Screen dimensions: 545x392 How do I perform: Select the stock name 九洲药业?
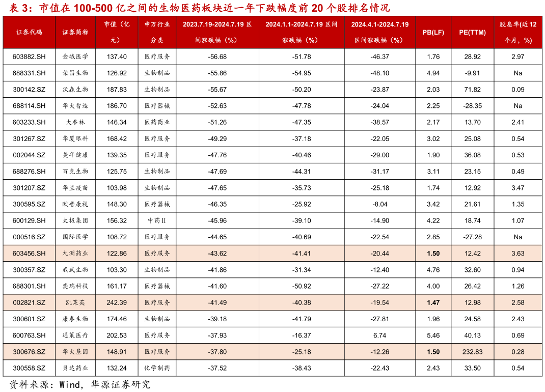tap(75, 254)
